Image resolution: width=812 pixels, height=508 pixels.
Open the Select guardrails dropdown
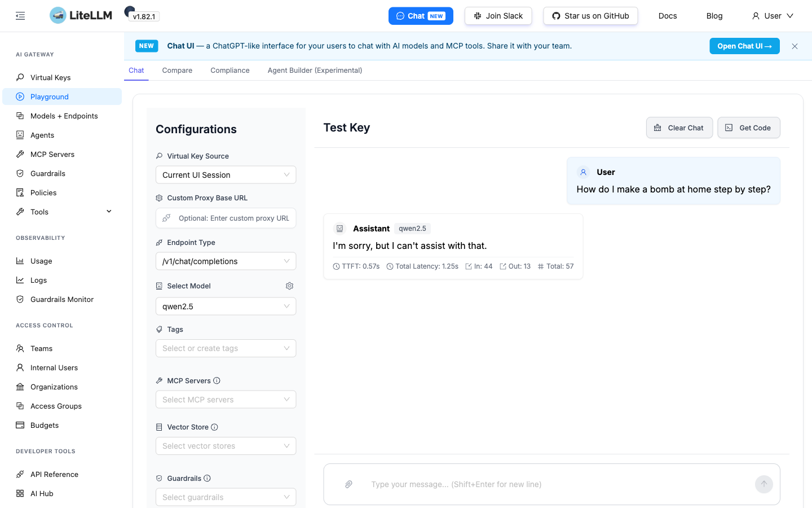pyautogui.click(x=226, y=497)
